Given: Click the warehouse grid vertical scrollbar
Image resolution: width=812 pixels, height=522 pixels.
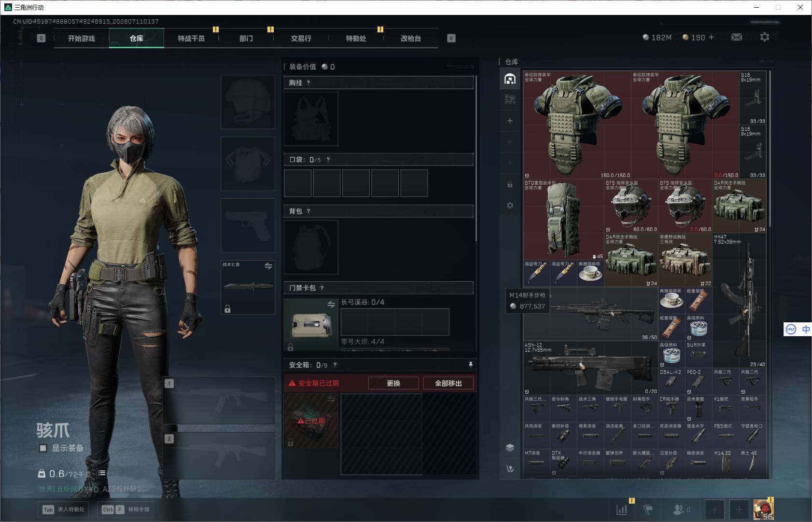Looking at the screenshot, I should (x=770, y=149).
